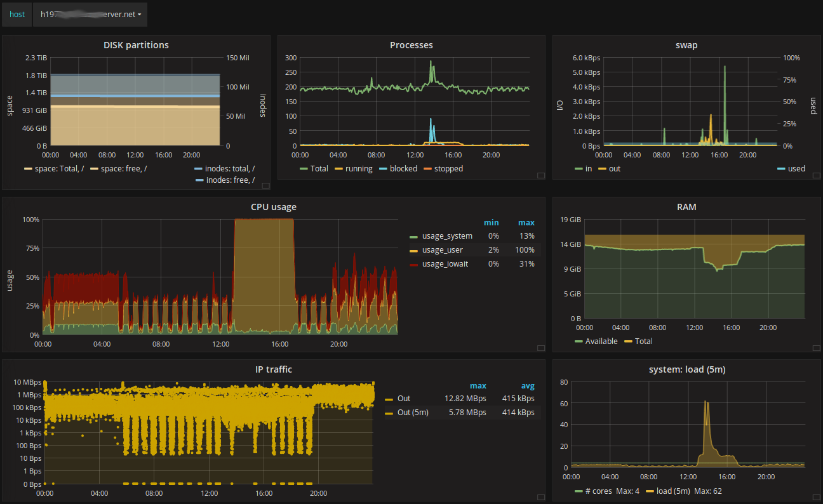
Task: Open color picker for swap 'used' line
Action: point(780,169)
